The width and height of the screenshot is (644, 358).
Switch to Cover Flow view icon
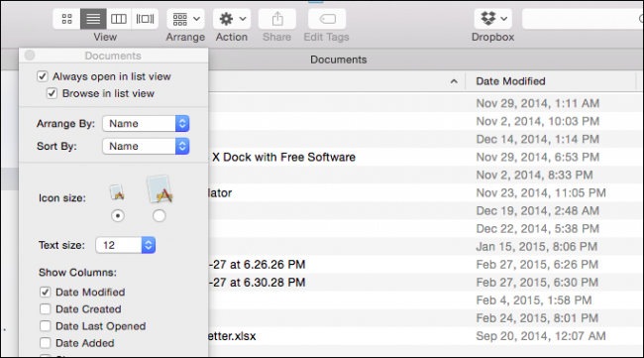coord(145,19)
